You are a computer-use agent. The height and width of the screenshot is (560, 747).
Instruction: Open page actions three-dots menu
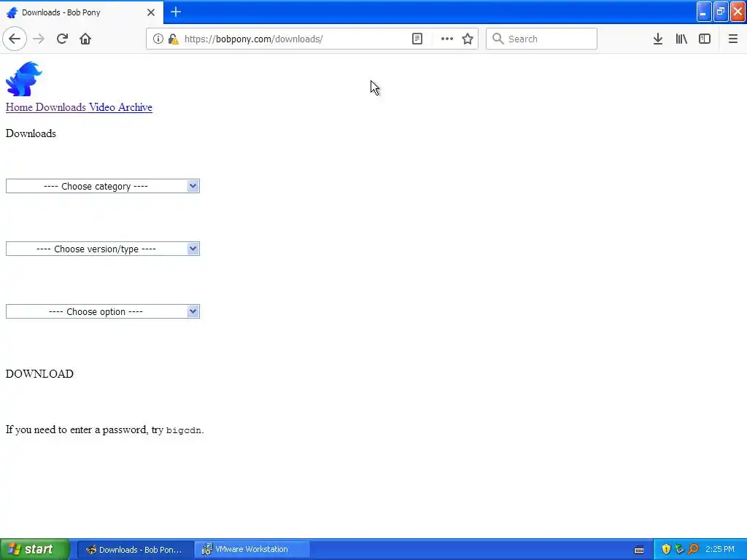[447, 39]
